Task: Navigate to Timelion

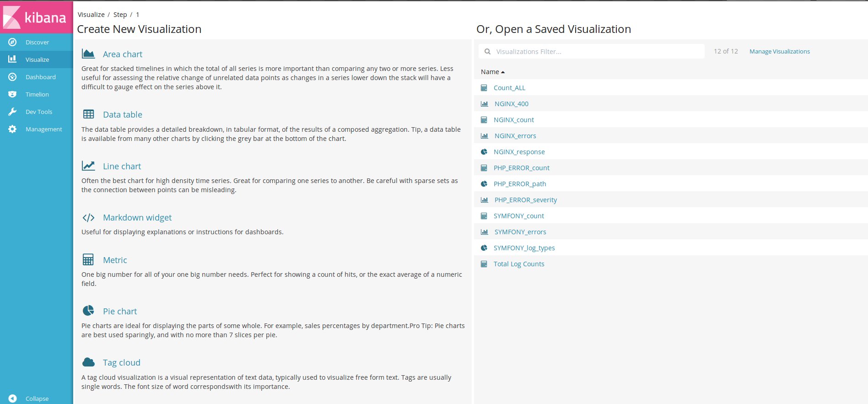Action: 37,94
